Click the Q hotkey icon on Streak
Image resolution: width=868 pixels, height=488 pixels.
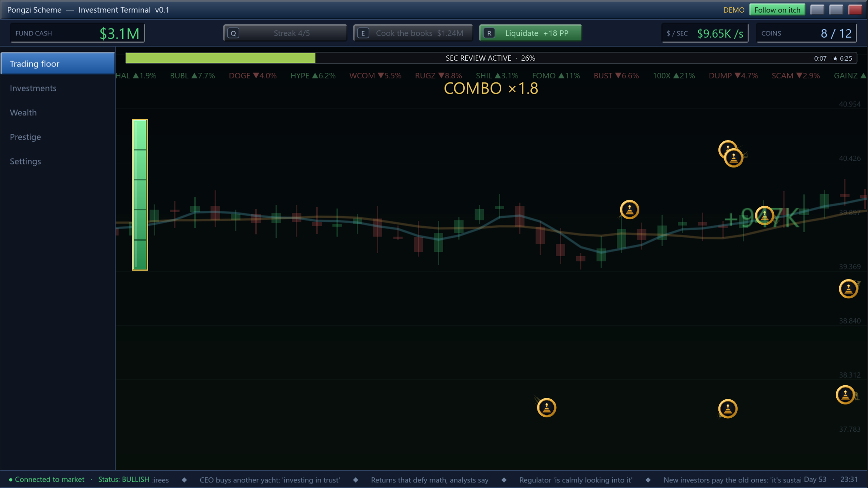click(233, 33)
